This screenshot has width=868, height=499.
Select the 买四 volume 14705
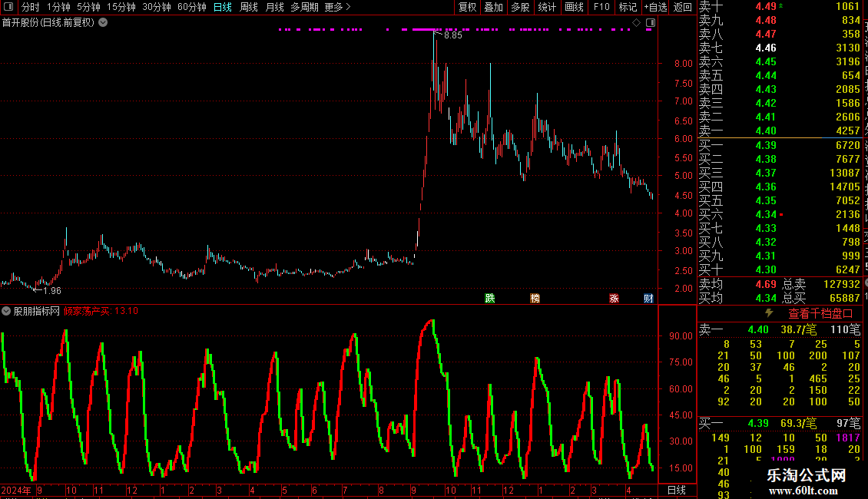tap(845, 187)
